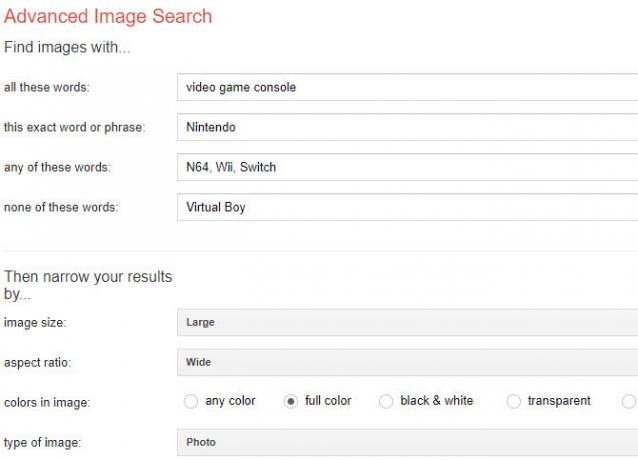Click the 'Then narrow your results by...' heading
638x460 pixels.
tap(88, 285)
